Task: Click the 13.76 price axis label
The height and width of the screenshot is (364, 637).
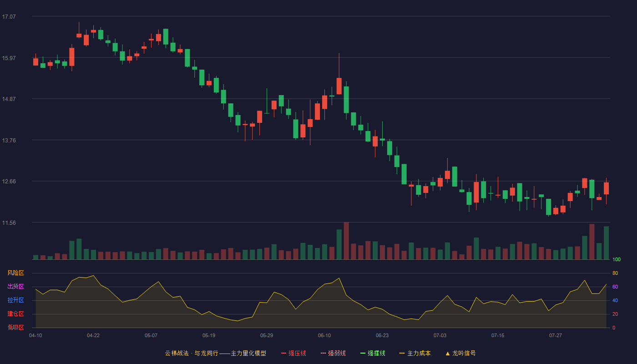Action: tap(9, 140)
